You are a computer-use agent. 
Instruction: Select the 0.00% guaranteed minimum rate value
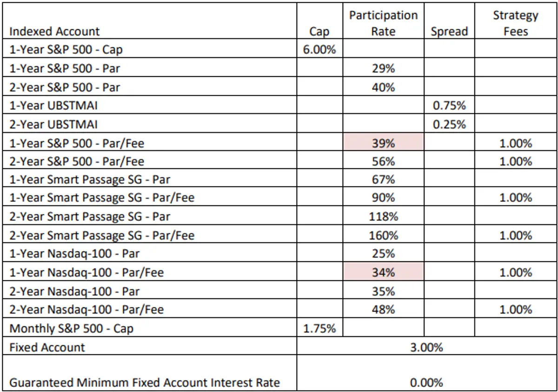tap(427, 383)
